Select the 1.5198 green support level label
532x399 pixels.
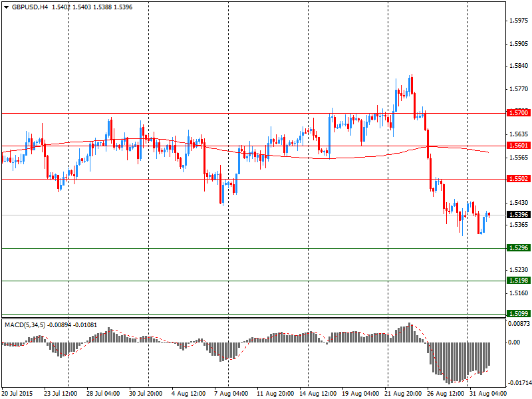point(519,280)
